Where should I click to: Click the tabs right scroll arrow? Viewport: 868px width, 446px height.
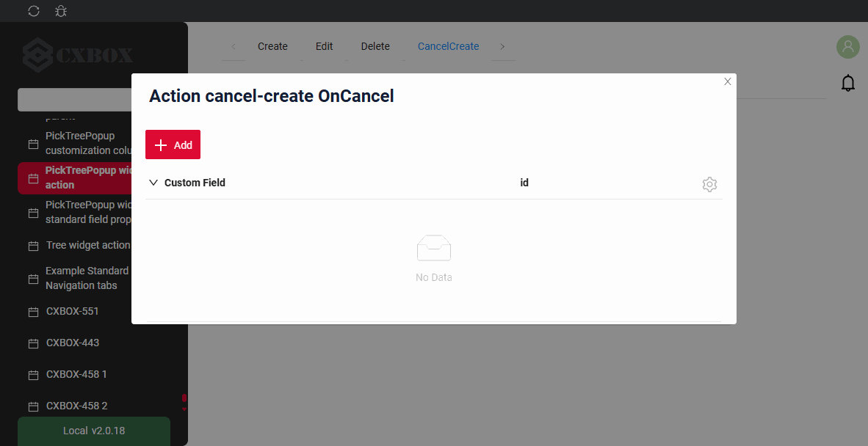tap(502, 46)
